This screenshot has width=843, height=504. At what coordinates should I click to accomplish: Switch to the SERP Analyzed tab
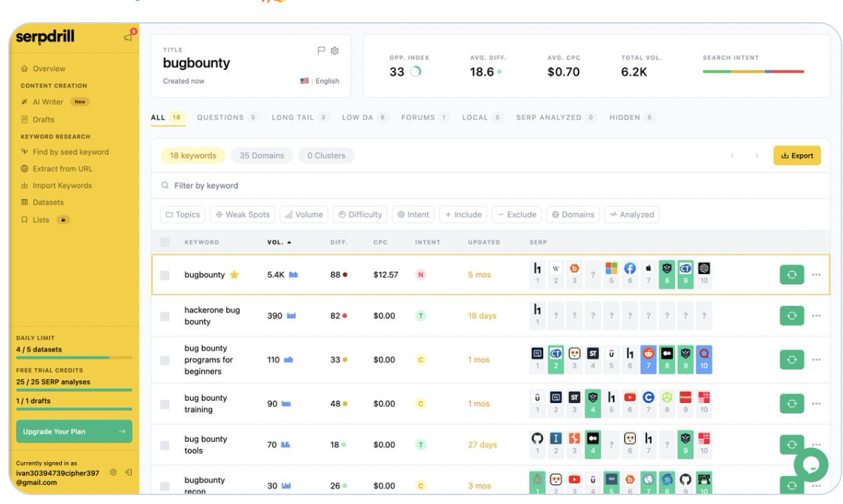pyautogui.click(x=556, y=117)
